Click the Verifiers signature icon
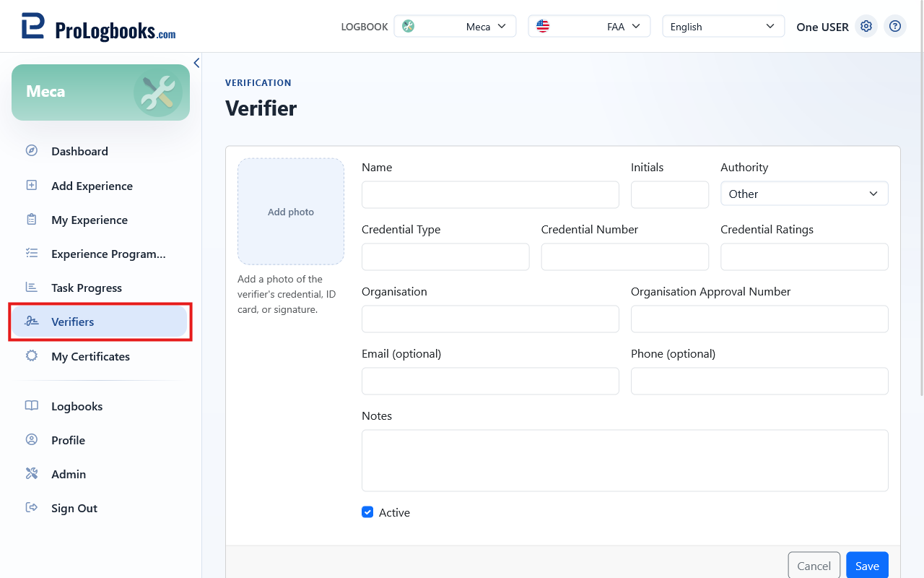The height and width of the screenshot is (578, 924). [32, 322]
